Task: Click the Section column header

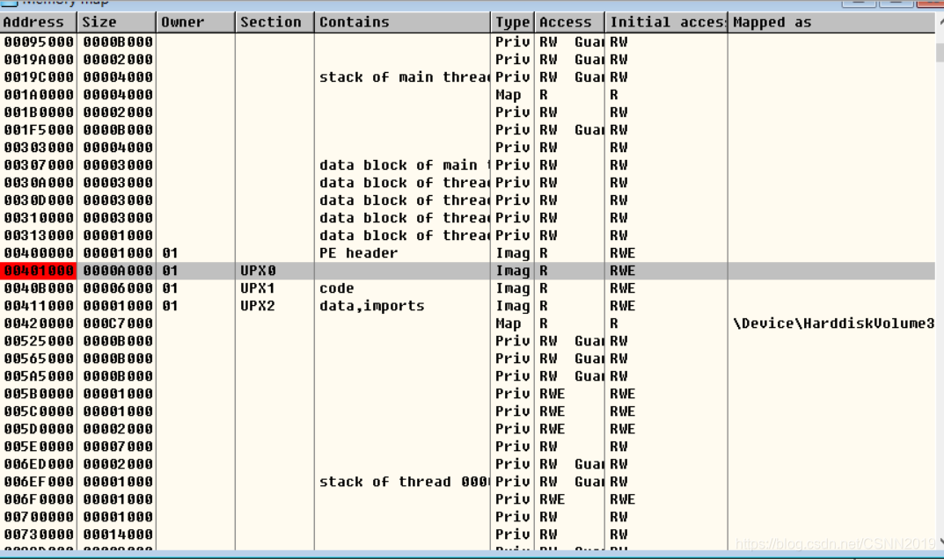Action: pos(274,22)
